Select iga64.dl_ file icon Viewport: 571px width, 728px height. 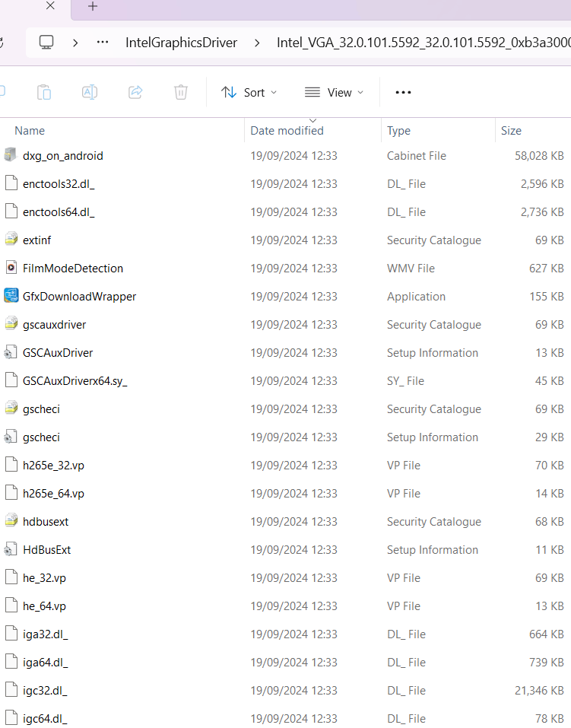(x=11, y=663)
